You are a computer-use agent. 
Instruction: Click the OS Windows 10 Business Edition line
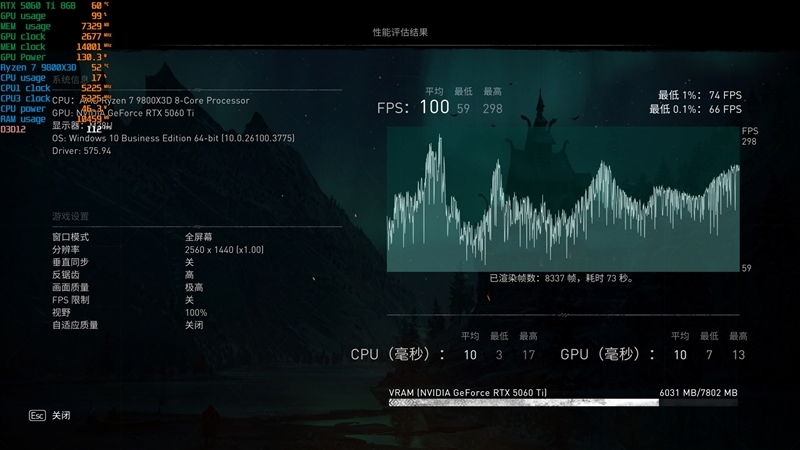[x=173, y=138]
